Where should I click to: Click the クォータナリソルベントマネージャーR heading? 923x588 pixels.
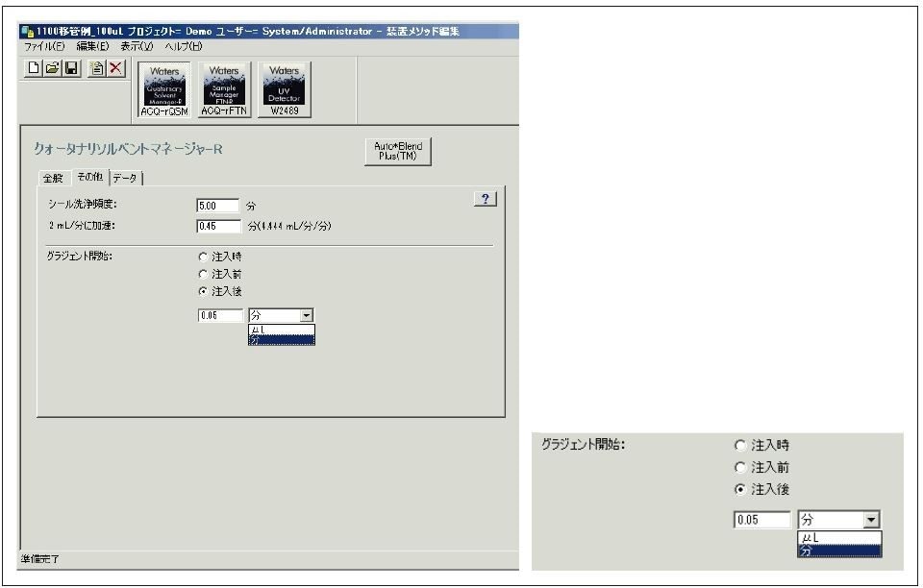pos(128,149)
